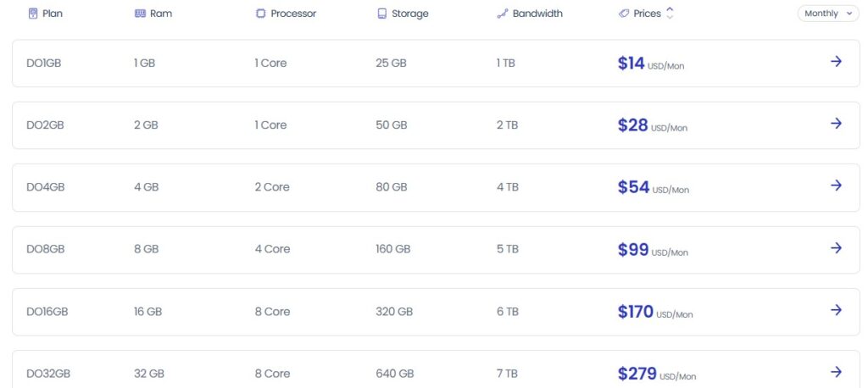Click the $14 USD/Mon price

click(650, 64)
